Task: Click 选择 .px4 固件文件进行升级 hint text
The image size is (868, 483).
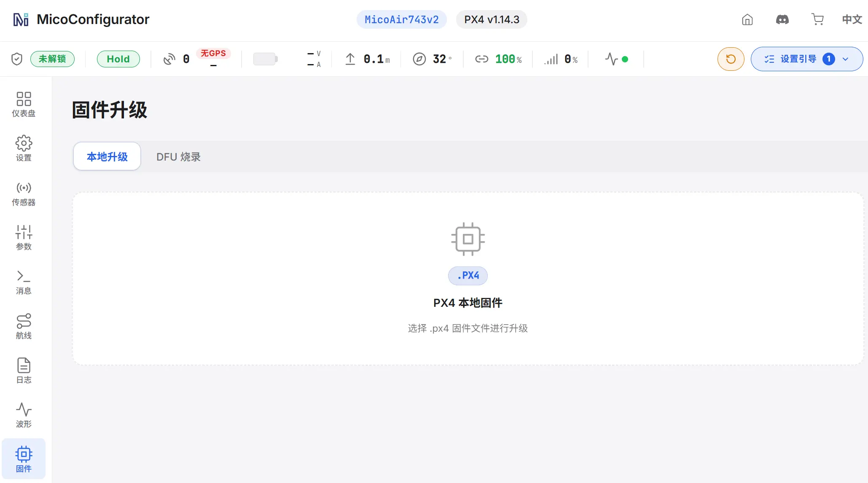Action: pos(468,328)
